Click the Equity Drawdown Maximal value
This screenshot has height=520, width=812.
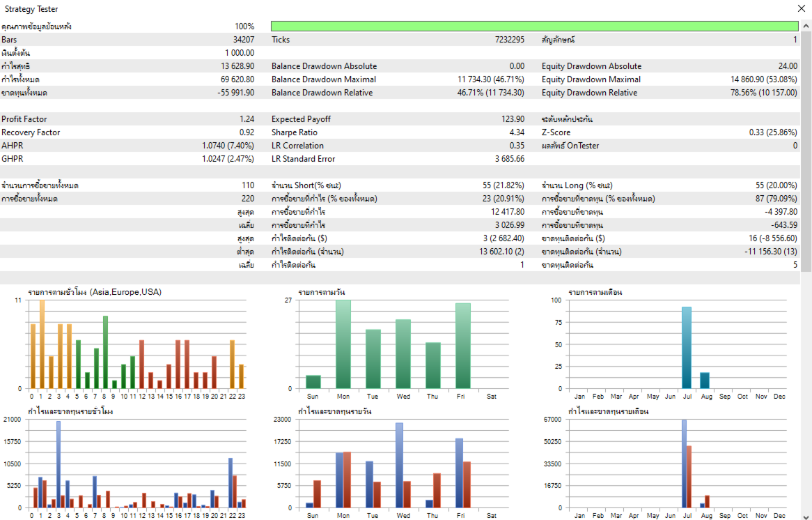pos(764,79)
